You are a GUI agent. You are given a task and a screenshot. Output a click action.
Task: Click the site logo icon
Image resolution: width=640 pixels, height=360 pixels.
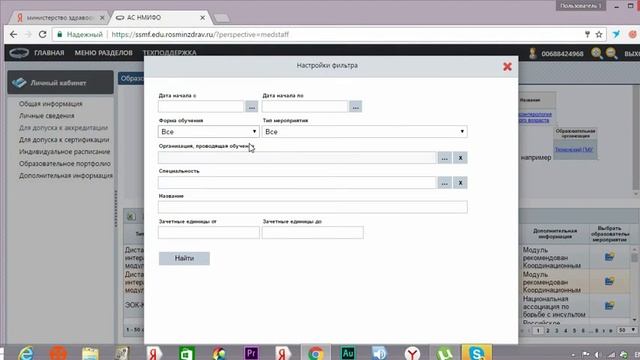point(19,53)
